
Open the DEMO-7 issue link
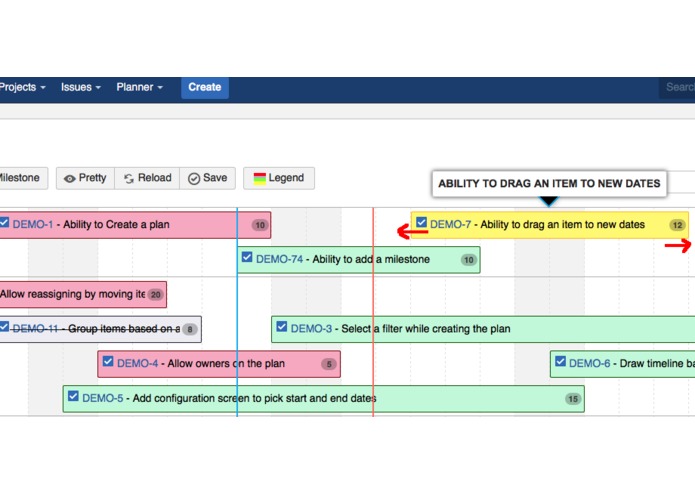click(450, 225)
